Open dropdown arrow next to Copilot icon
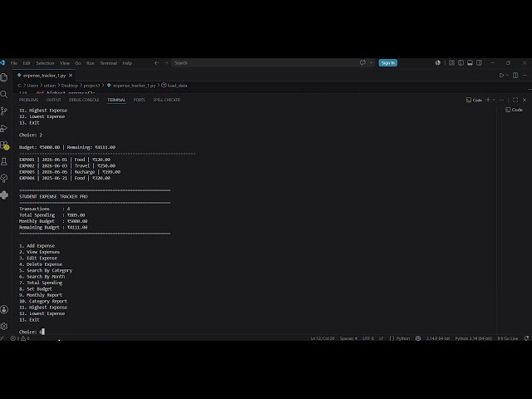 371,63
